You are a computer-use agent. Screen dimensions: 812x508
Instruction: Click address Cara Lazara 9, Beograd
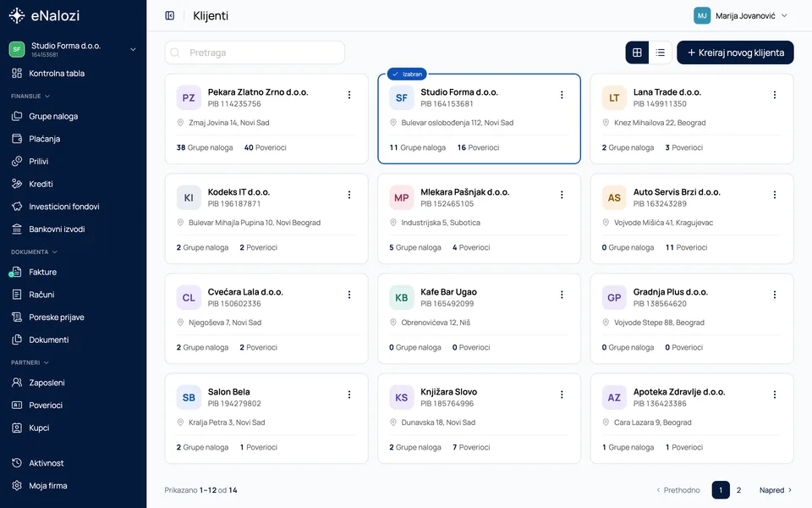(652, 422)
